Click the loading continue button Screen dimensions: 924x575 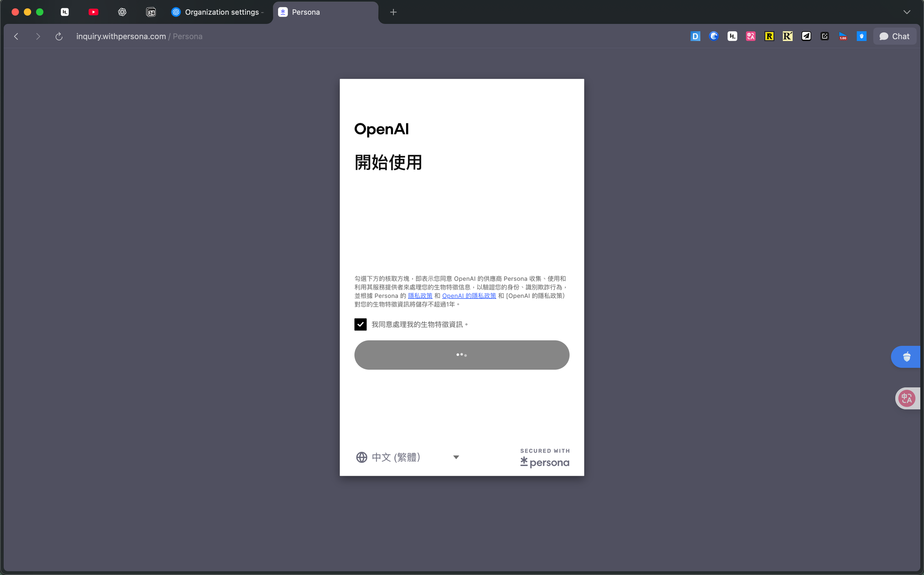pos(462,355)
